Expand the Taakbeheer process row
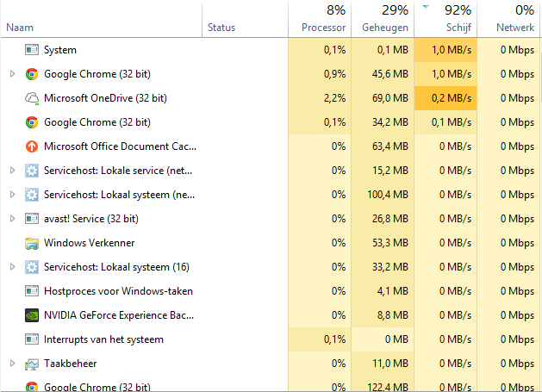This screenshot has height=392, width=542. 12,363
